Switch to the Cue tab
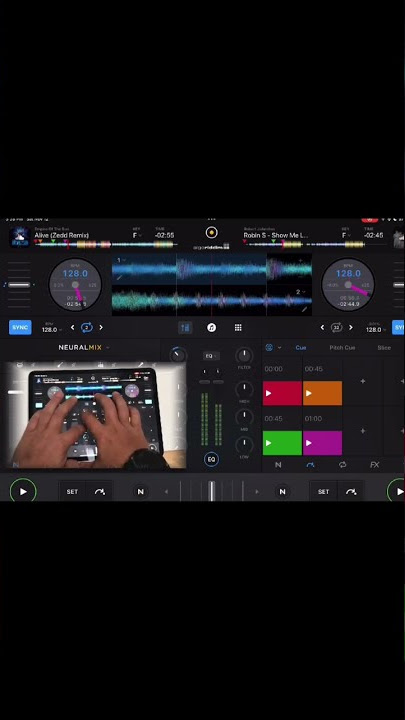 (301, 348)
